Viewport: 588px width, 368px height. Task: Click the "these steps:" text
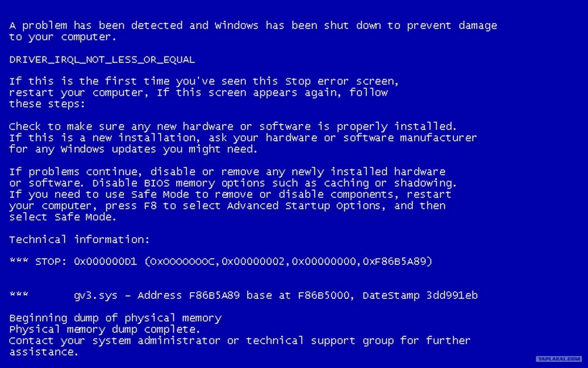(x=47, y=104)
